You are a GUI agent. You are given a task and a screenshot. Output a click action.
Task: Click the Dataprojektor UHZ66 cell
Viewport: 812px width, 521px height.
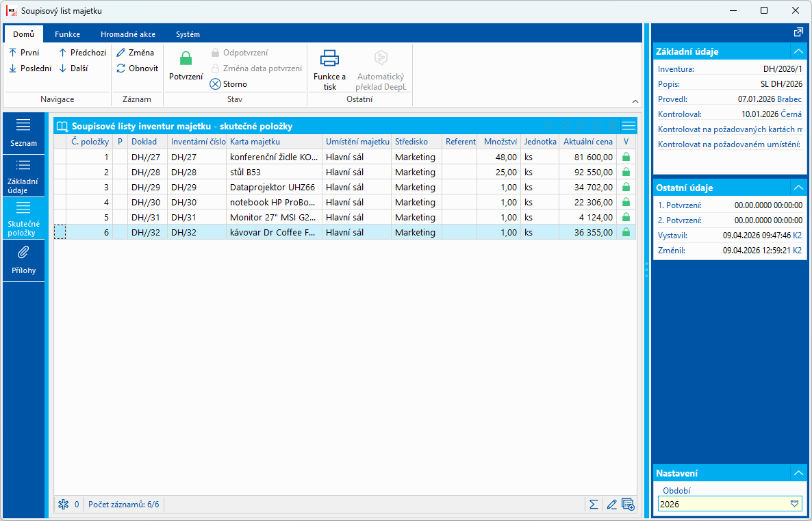[x=274, y=187]
